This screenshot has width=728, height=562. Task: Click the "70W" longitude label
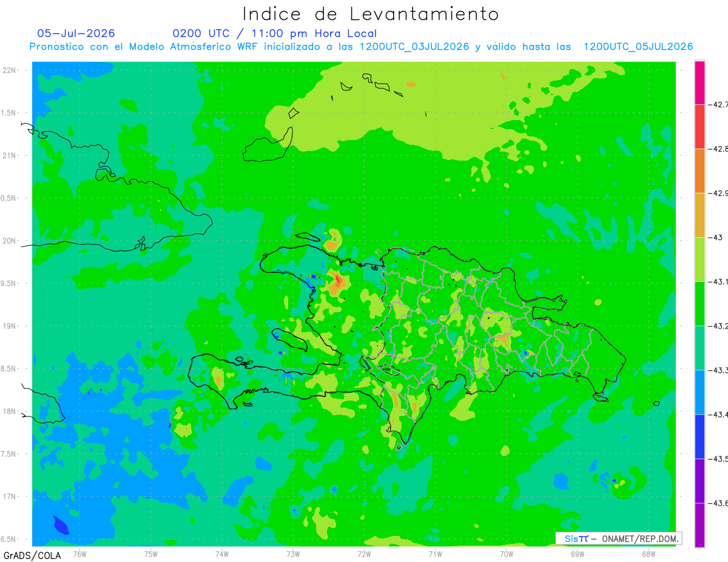pyautogui.click(x=506, y=554)
